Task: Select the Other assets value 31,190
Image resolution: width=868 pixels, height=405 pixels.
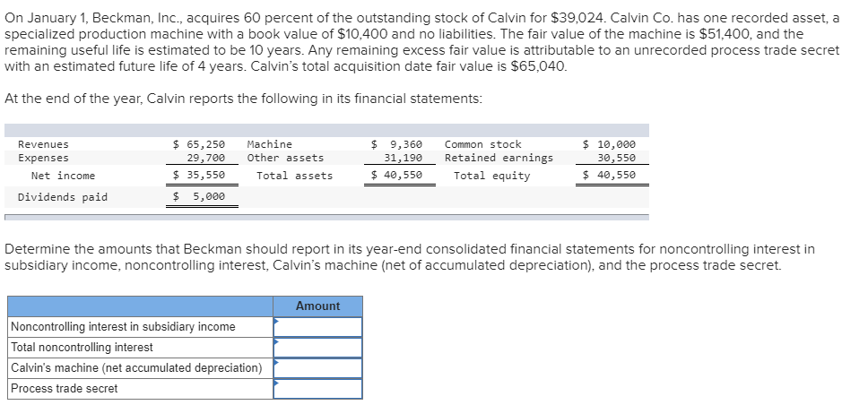Action: click(x=403, y=158)
